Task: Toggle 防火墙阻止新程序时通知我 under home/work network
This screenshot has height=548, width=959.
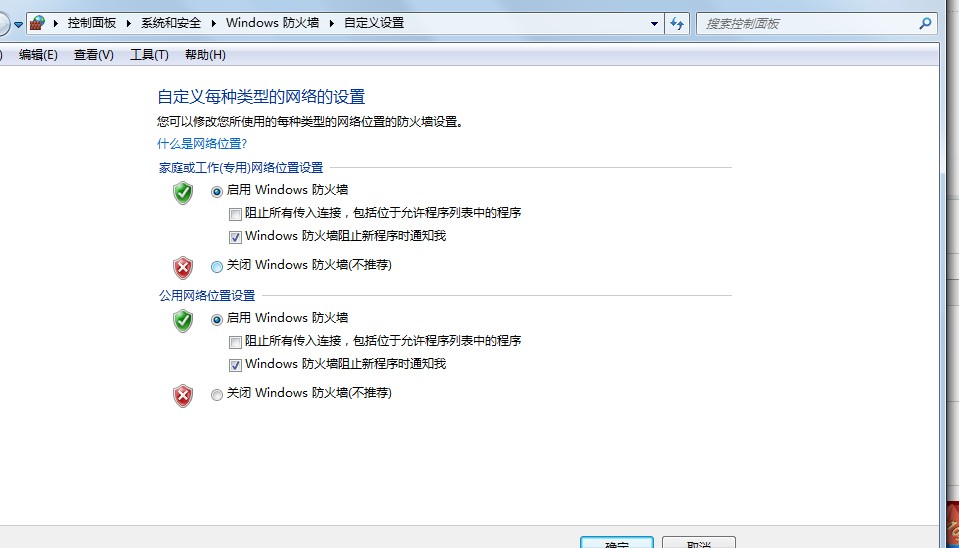Action: [x=235, y=237]
